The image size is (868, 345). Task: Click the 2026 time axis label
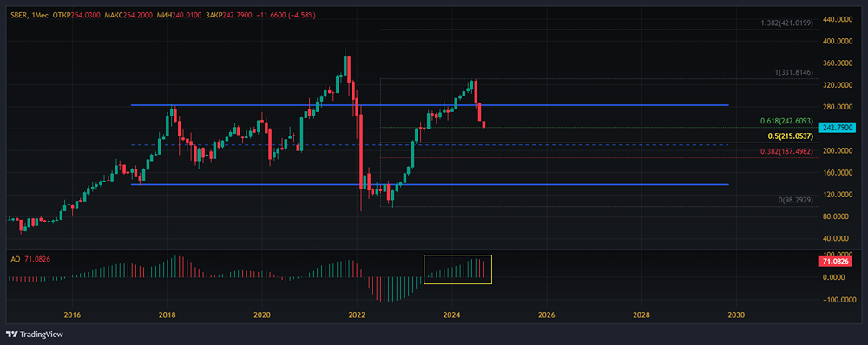(546, 315)
